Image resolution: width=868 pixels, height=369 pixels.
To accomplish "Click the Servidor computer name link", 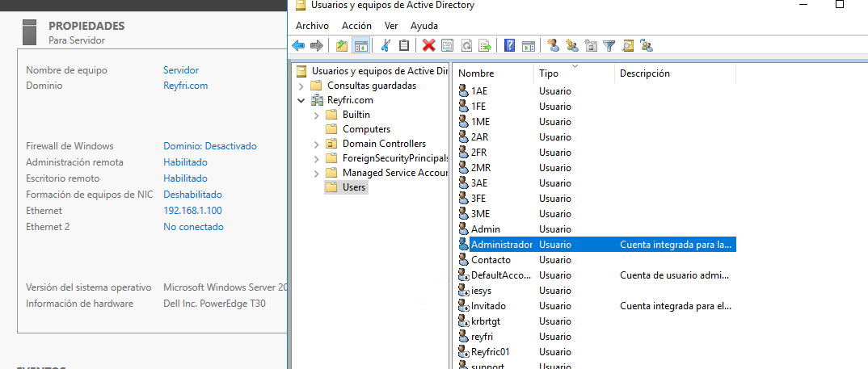I will point(180,70).
